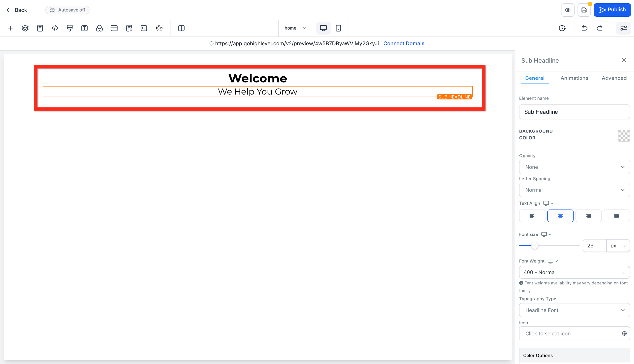This screenshot has width=634, height=364.
Task: Open the Layers panel icon
Action: point(25,28)
